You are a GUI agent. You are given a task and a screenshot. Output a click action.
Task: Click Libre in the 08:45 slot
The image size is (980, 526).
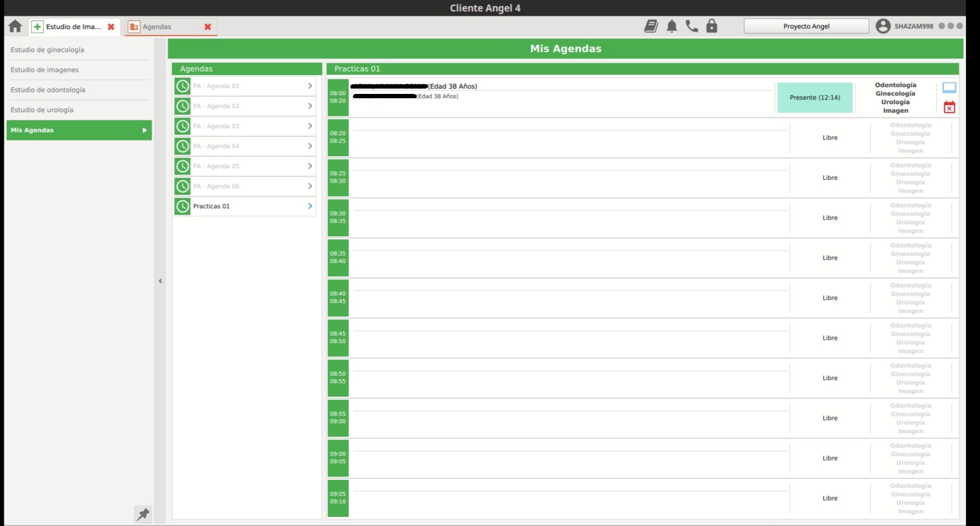pos(830,338)
